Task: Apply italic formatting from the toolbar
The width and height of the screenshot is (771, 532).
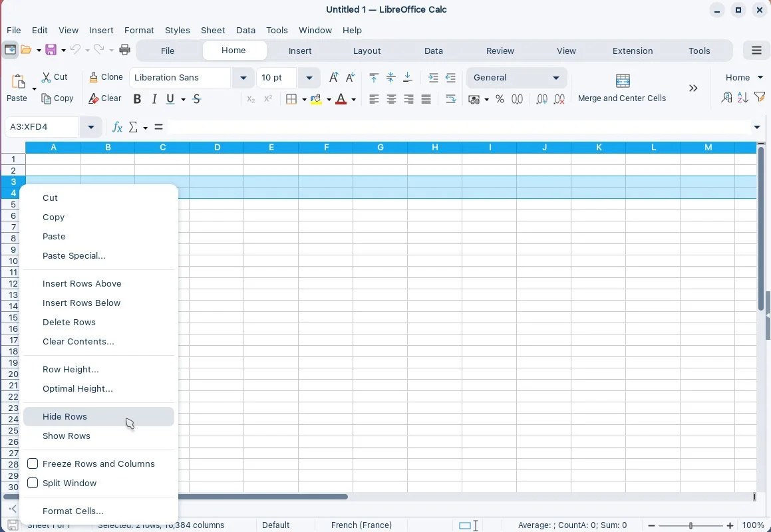Action: (154, 98)
